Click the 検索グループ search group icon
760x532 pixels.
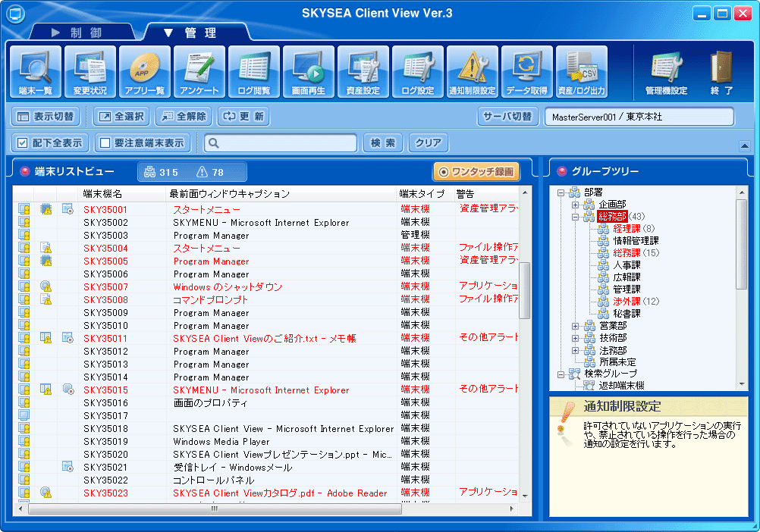coord(574,374)
